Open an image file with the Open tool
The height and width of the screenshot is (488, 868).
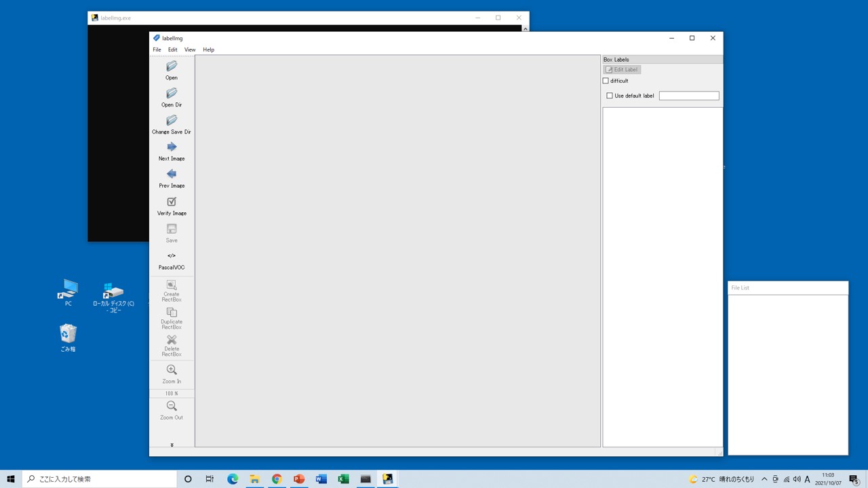pos(171,70)
